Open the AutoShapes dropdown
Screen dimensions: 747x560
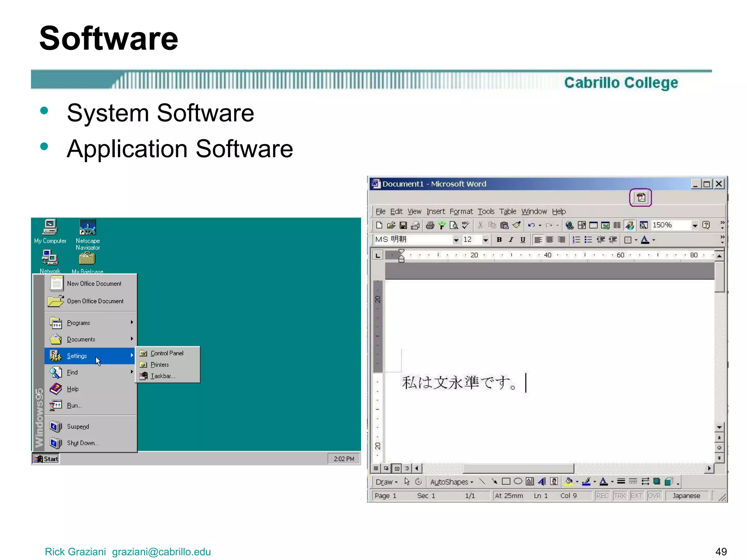pyautogui.click(x=452, y=482)
